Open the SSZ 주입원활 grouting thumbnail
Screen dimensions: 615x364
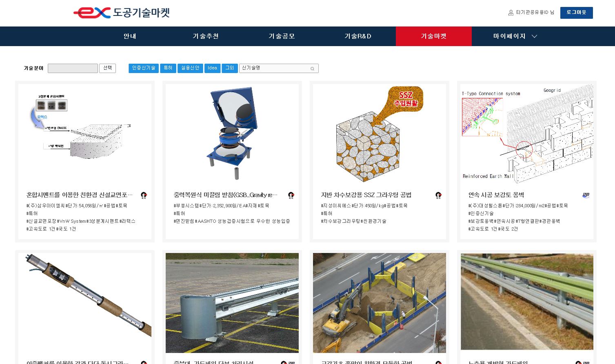point(379,133)
